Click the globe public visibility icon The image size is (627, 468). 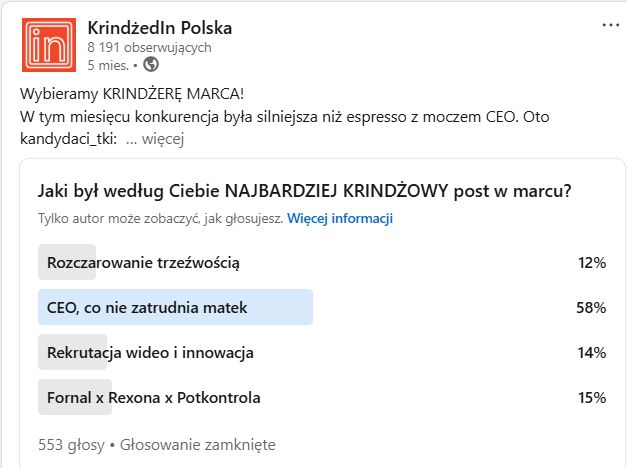[151, 65]
